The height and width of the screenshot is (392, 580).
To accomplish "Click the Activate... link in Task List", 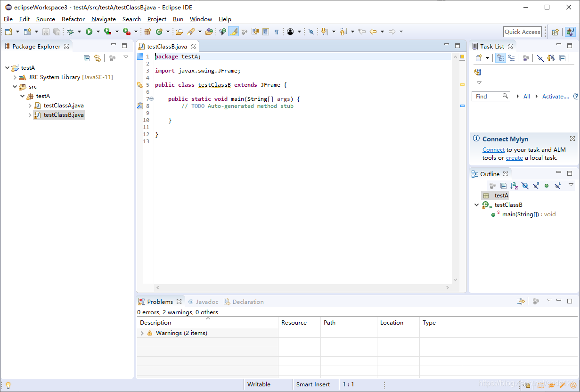I will click(555, 96).
